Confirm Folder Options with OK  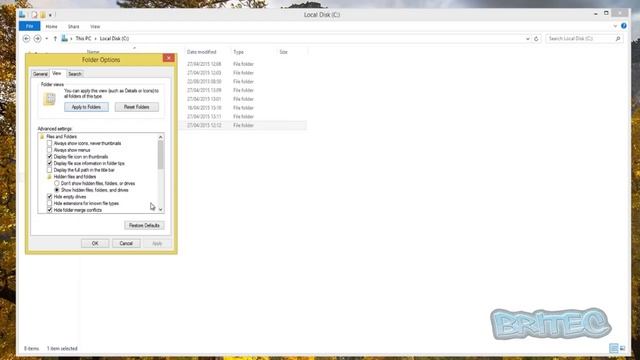(x=95, y=243)
